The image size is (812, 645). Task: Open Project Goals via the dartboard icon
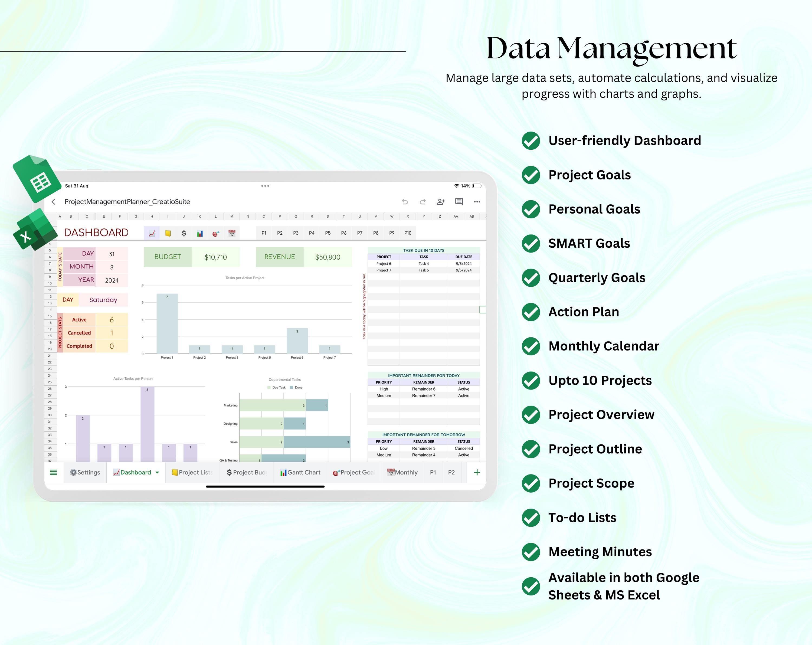[216, 233]
